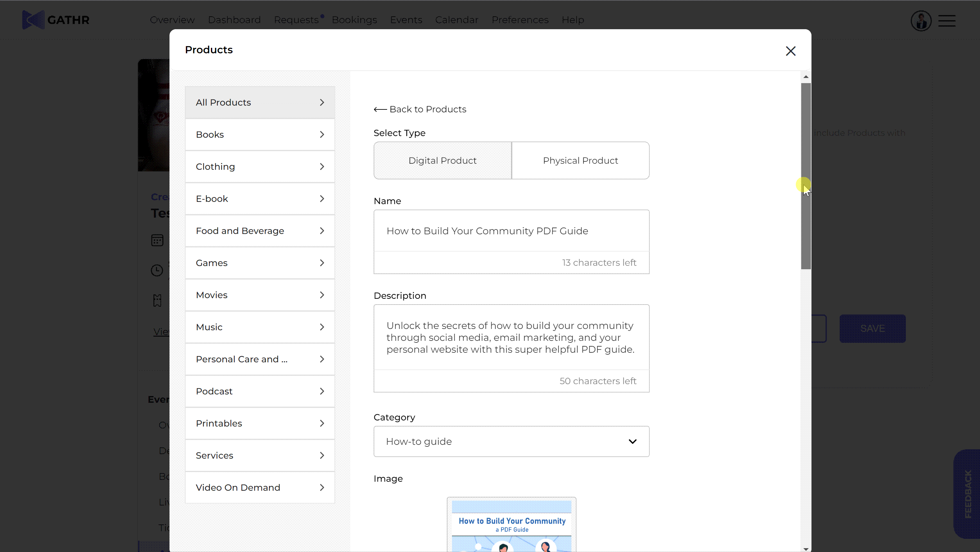Click the back arrow beside Back to Products
This screenshot has height=552, width=980.
click(x=380, y=109)
